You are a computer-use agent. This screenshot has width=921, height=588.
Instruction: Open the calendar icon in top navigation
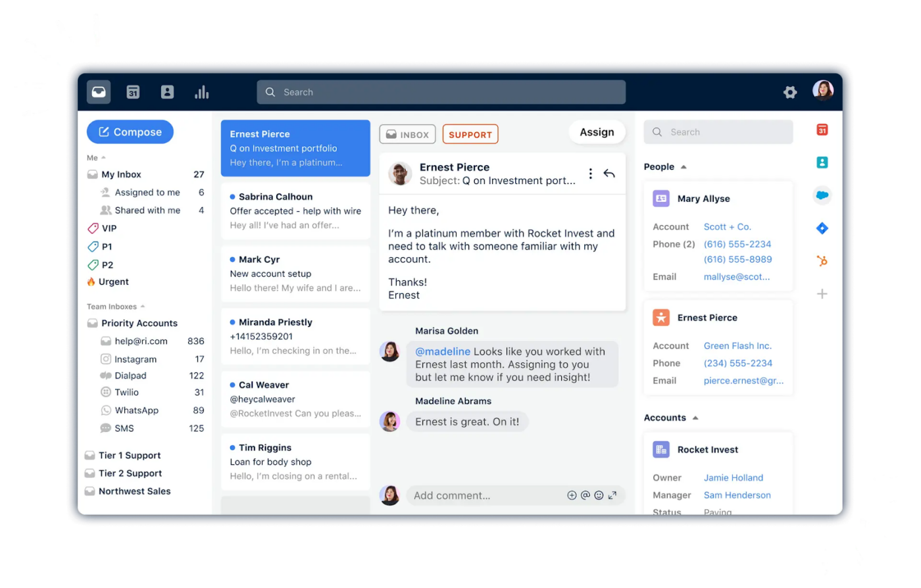point(133,92)
